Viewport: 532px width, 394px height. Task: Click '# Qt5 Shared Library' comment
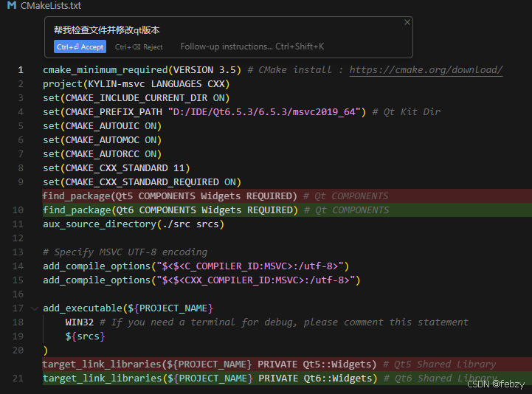439,364
